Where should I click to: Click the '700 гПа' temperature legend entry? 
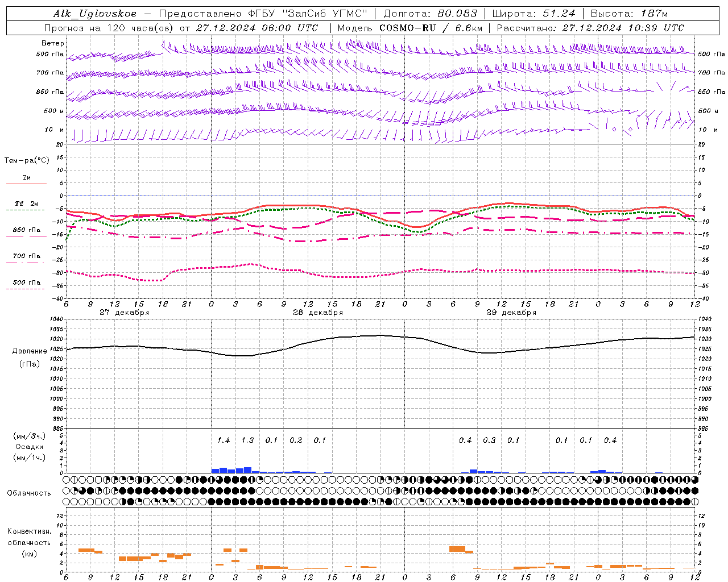pyautogui.click(x=27, y=256)
